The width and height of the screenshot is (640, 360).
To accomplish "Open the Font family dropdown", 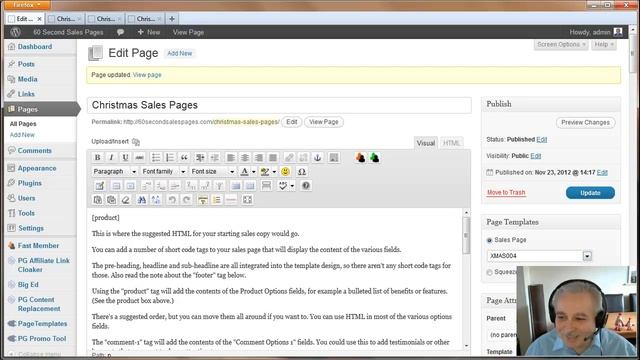I will (164, 171).
